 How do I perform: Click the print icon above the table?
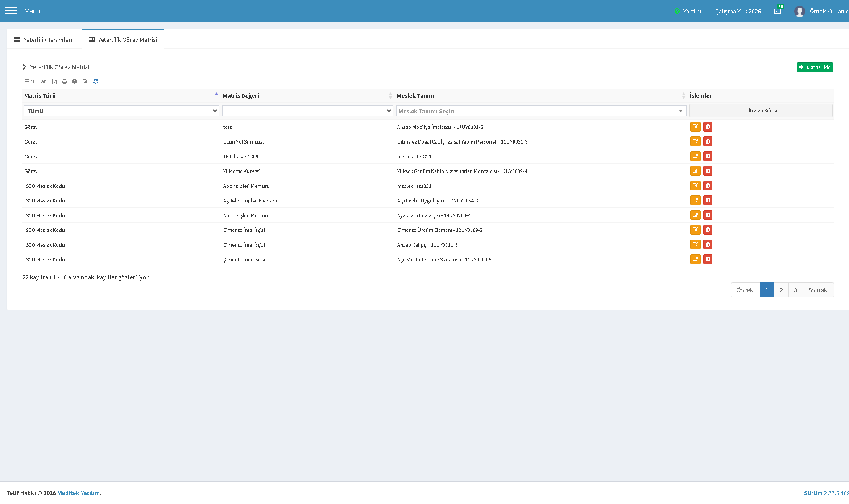(x=64, y=82)
